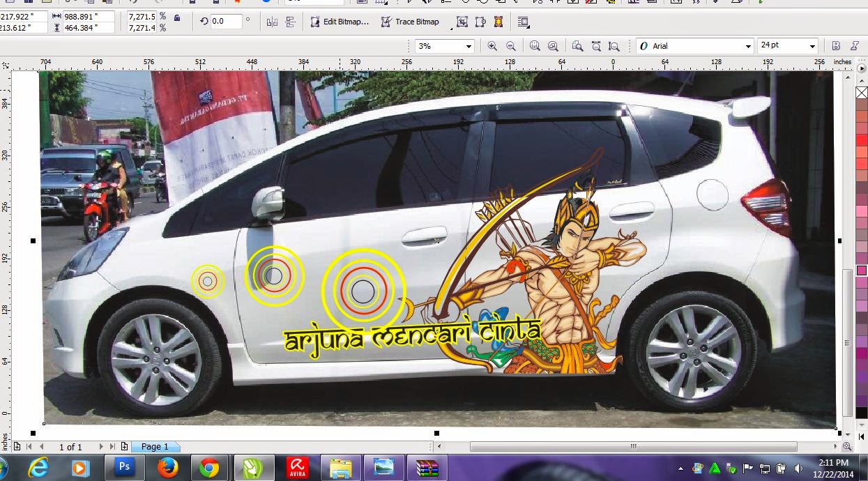Add a page before using left plus icon
This screenshot has height=481, width=868.
(x=17, y=447)
